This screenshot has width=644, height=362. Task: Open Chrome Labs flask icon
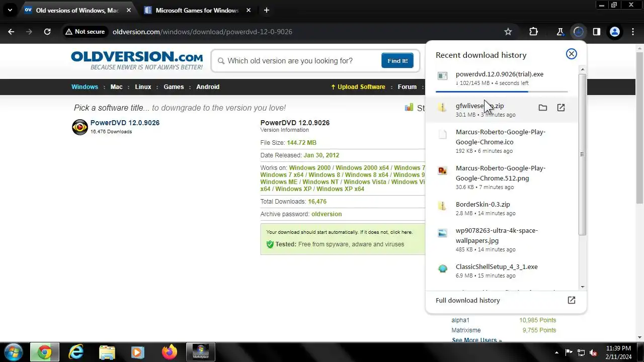click(x=560, y=32)
